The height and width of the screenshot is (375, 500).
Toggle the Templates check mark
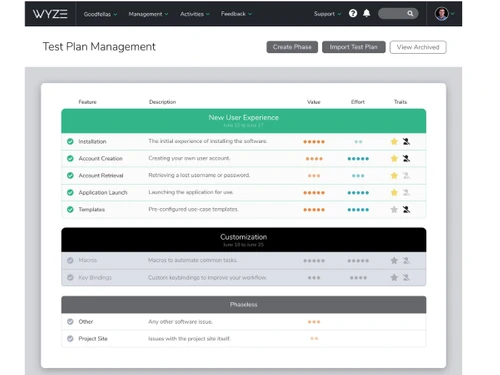(x=70, y=209)
